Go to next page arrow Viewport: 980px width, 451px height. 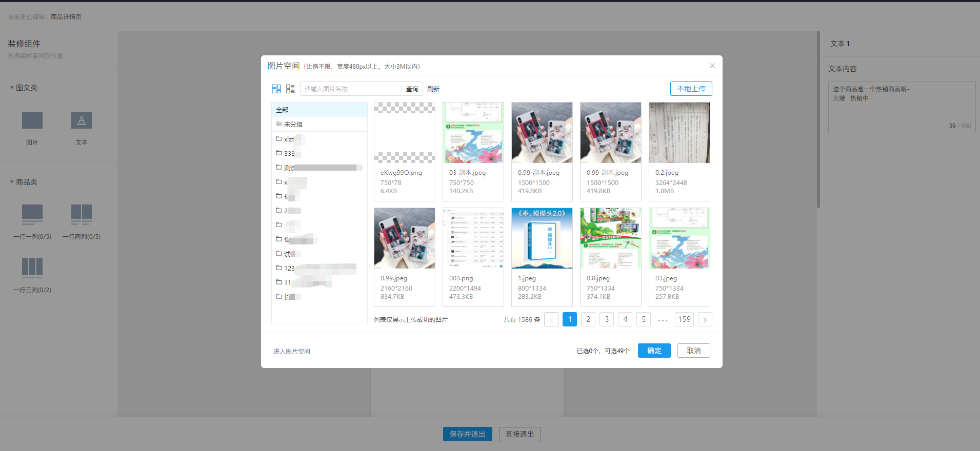pyautogui.click(x=705, y=319)
